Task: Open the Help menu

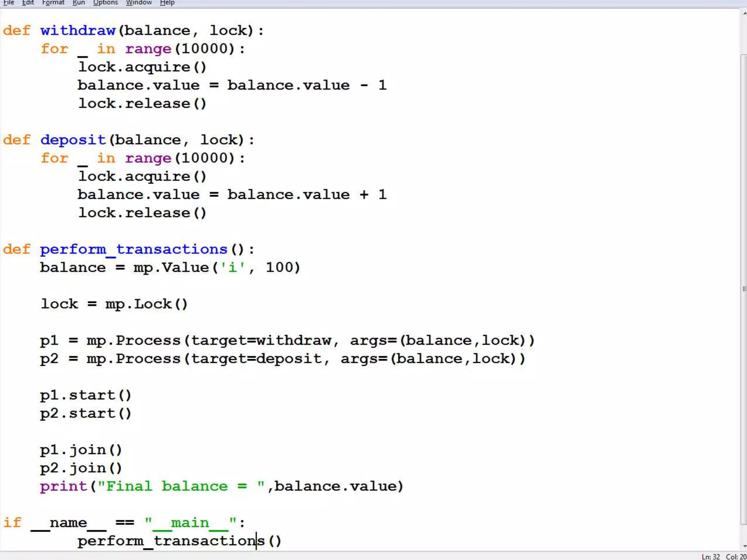Action: (167, 3)
